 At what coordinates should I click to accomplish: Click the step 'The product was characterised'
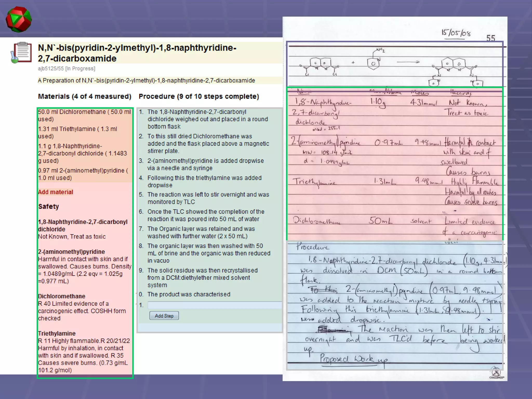click(x=189, y=294)
